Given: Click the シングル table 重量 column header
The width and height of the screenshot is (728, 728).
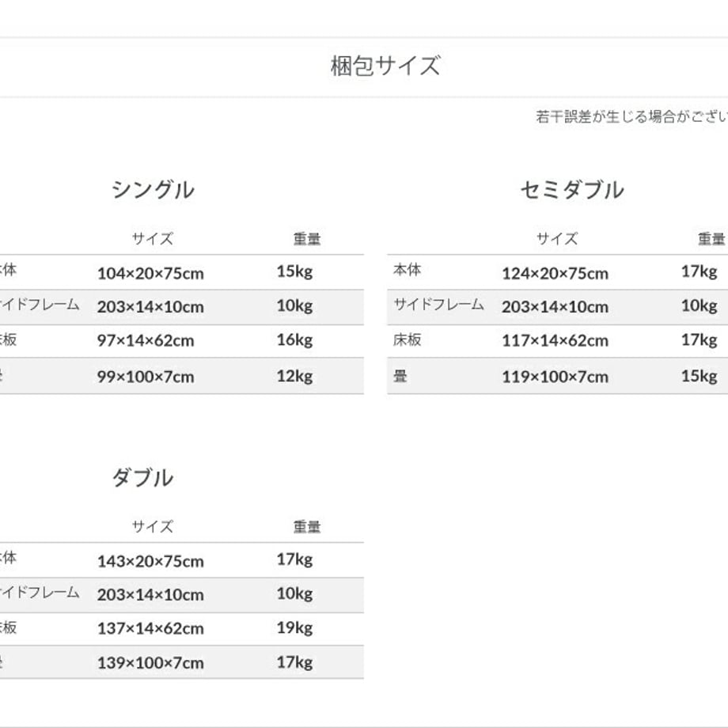Looking at the screenshot, I should (307, 239).
